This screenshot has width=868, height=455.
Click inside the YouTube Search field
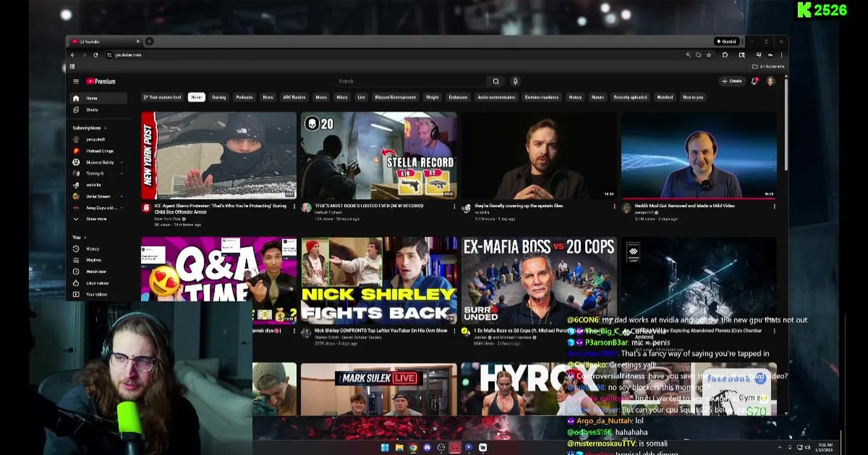tap(411, 81)
